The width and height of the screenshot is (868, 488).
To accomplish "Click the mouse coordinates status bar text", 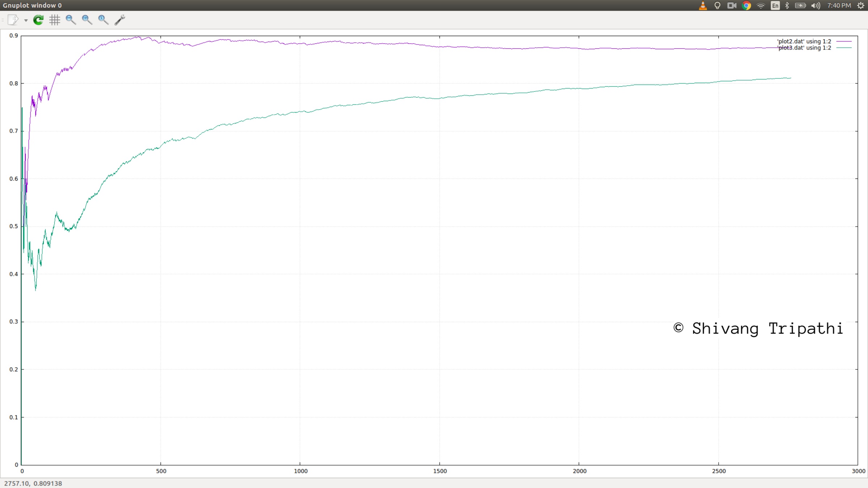I will [33, 483].
